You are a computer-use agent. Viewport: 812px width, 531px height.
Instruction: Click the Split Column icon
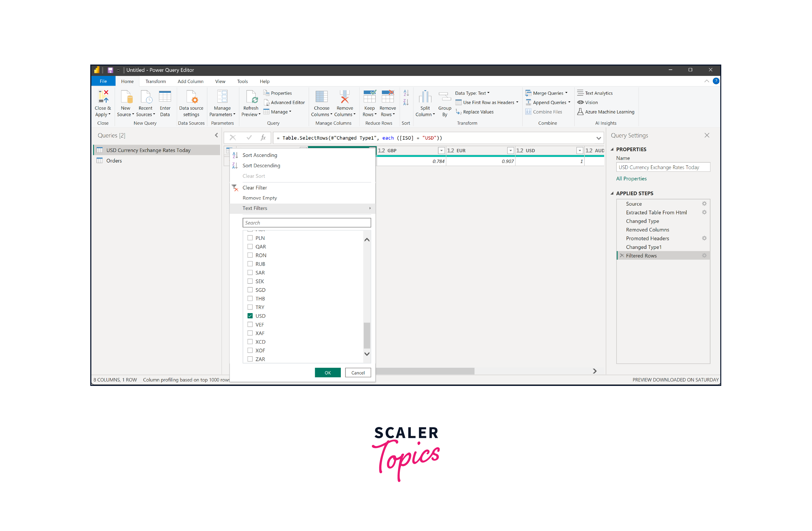point(425,97)
